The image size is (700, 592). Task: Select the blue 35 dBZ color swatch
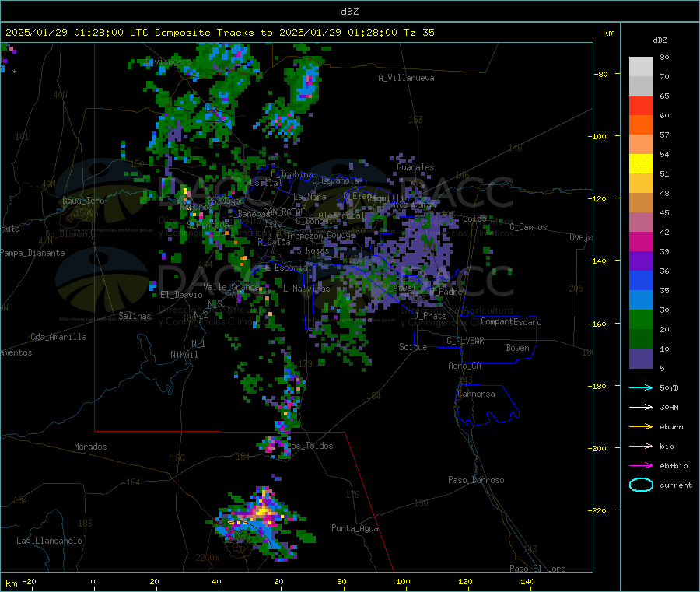click(x=641, y=280)
